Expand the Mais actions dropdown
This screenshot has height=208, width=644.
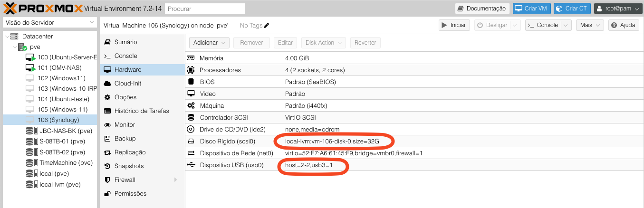[590, 25]
